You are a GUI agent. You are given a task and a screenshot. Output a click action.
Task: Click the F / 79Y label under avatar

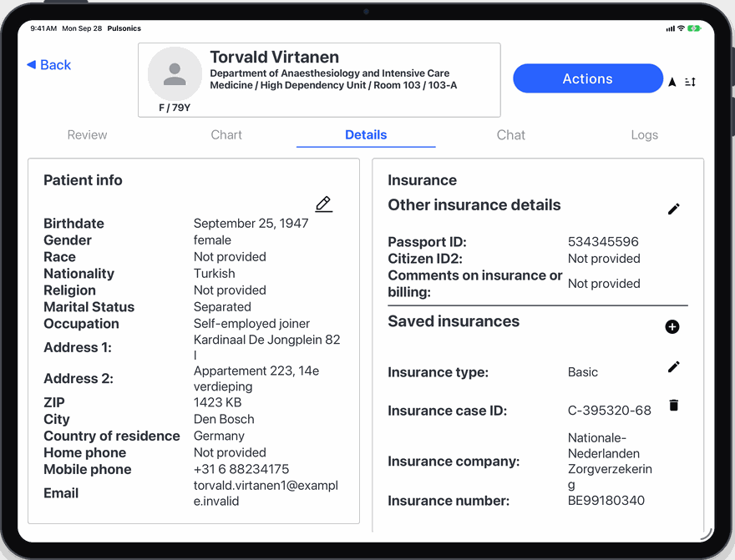pyautogui.click(x=175, y=108)
